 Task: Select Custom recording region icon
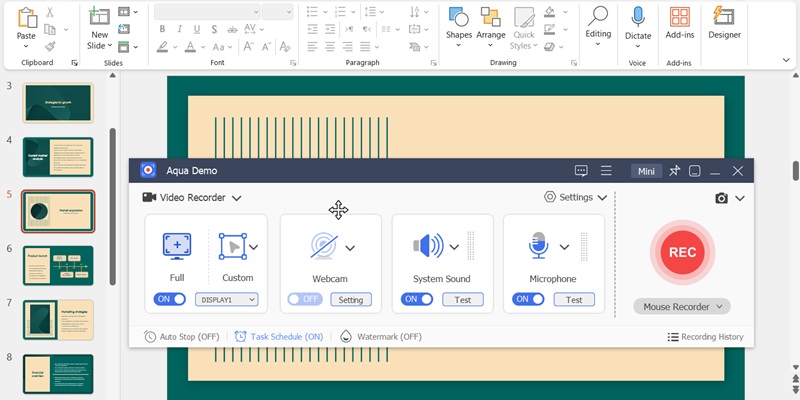[233, 246]
